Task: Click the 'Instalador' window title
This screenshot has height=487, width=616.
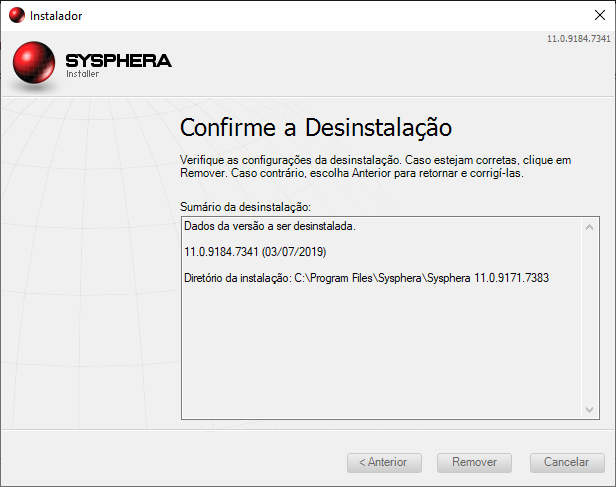Action: pyautogui.click(x=56, y=16)
